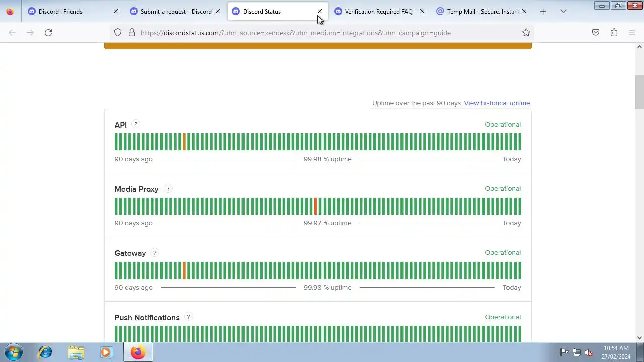644x362 pixels.
Task: Click the Firefox taskbar icon
Action: (138, 352)
